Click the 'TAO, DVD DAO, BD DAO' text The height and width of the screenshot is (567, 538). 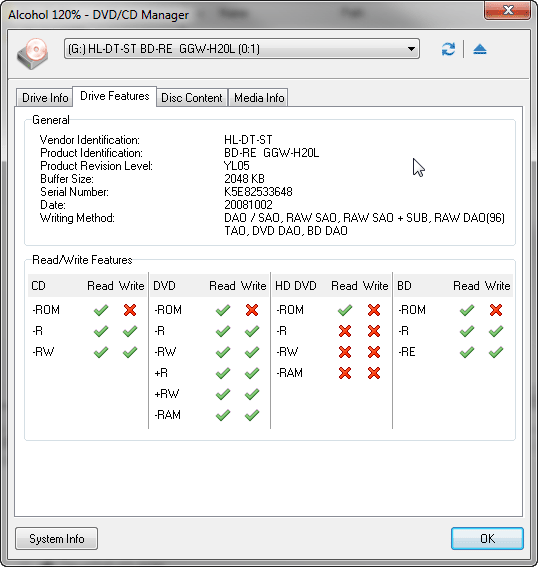point(286,231)
